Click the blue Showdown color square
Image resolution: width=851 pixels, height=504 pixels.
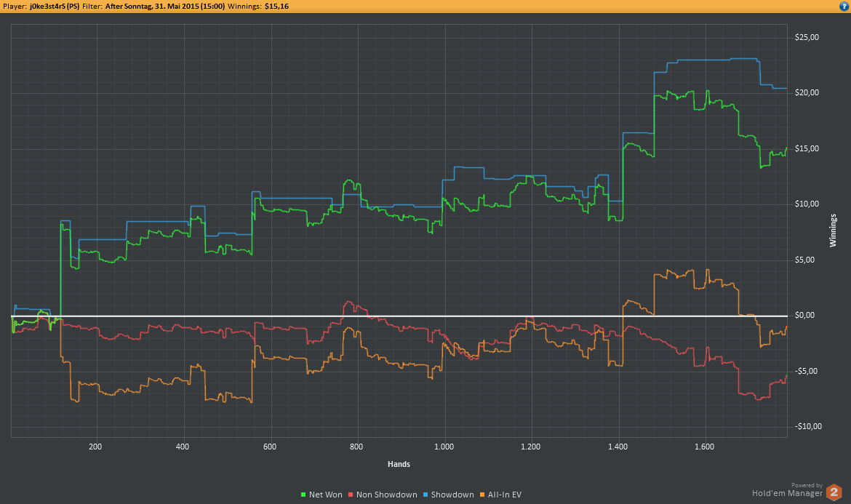pos(425,495)
